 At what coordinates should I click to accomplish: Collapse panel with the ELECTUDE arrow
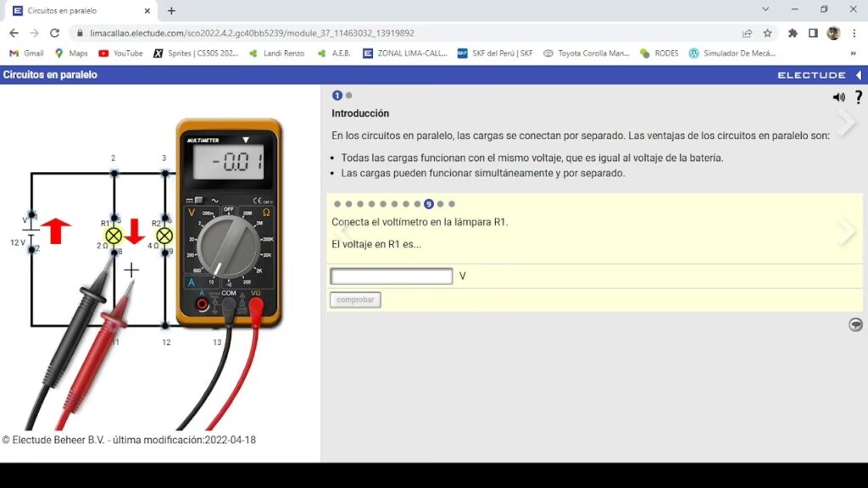[858, 75]
